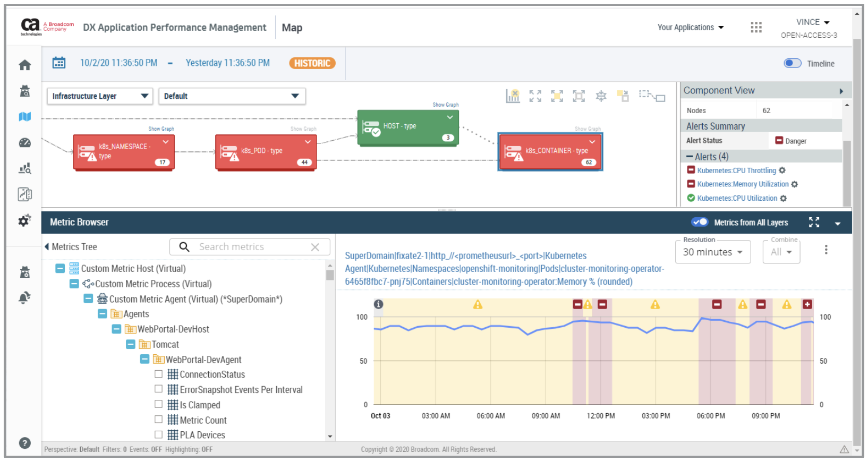The height and width of the screenshot is (461, 868).
Task: Click Show Graph above HOST node
Action: 445,105
